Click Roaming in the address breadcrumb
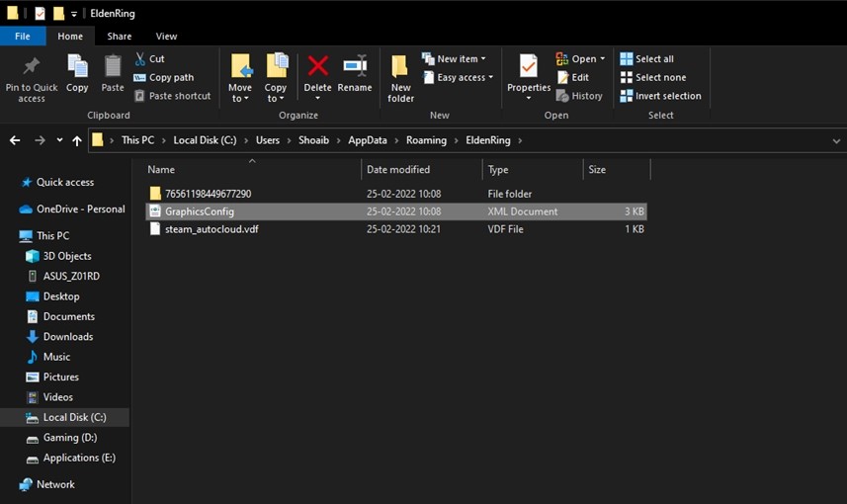 point(426,140)
